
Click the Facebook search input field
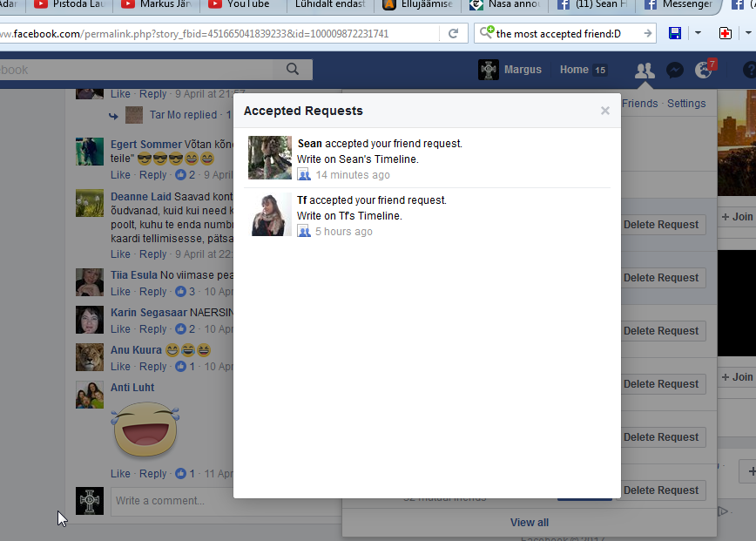click(x=136, y=70)
